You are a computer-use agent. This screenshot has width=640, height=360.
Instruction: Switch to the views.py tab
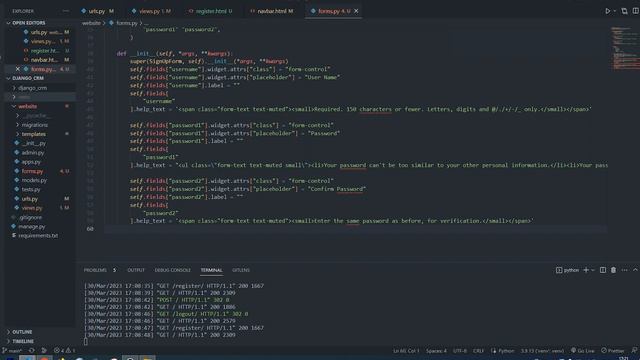click(150, 11)
